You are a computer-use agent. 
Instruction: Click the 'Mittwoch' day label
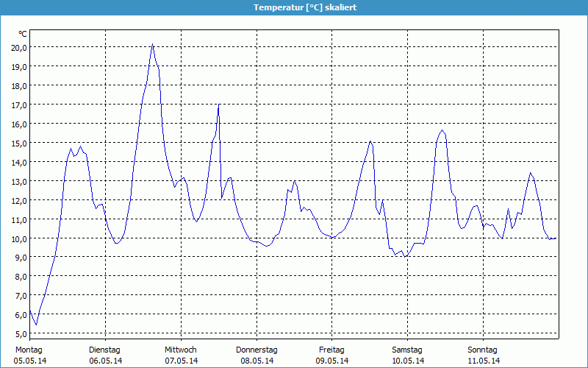coord(180,350)
